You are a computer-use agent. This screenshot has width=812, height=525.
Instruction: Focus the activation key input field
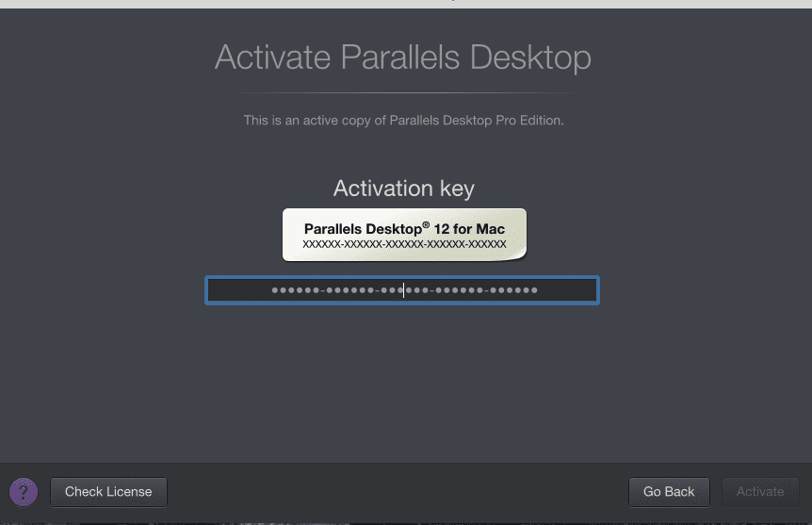(402, 290)
